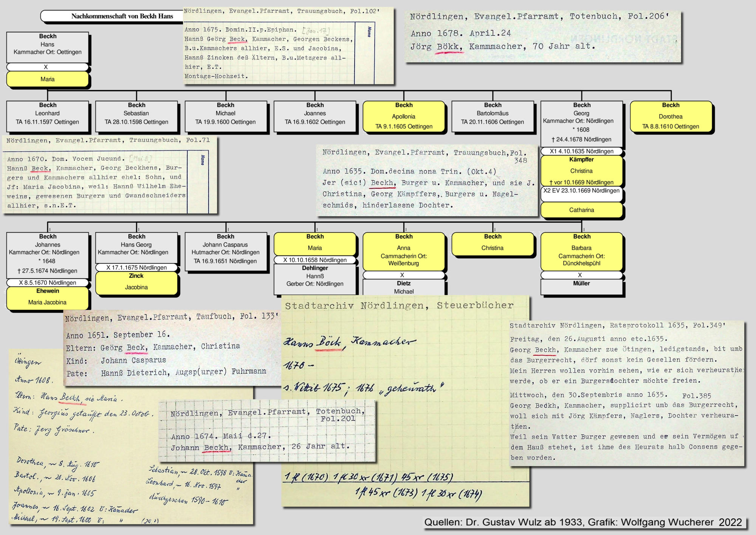
Task: Select the yellow Beckh Apollonia box
Action: 404,116
